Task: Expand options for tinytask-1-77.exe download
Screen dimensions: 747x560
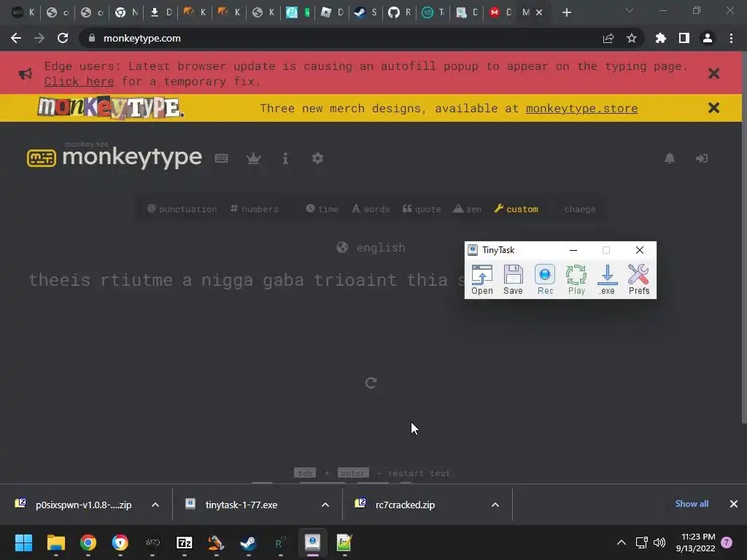Action: [325, 505]
